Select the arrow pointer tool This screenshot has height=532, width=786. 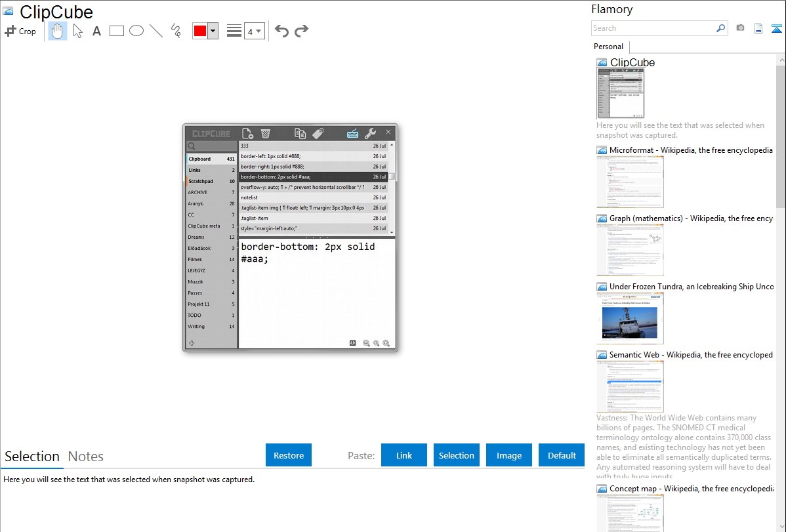click(77, 31)
